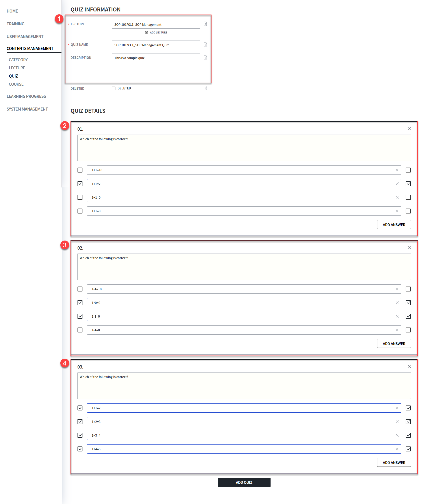The image size is (423, 504).
Task: Delete the 1-1=8 answer using its X icon
Action: [397, 330]
